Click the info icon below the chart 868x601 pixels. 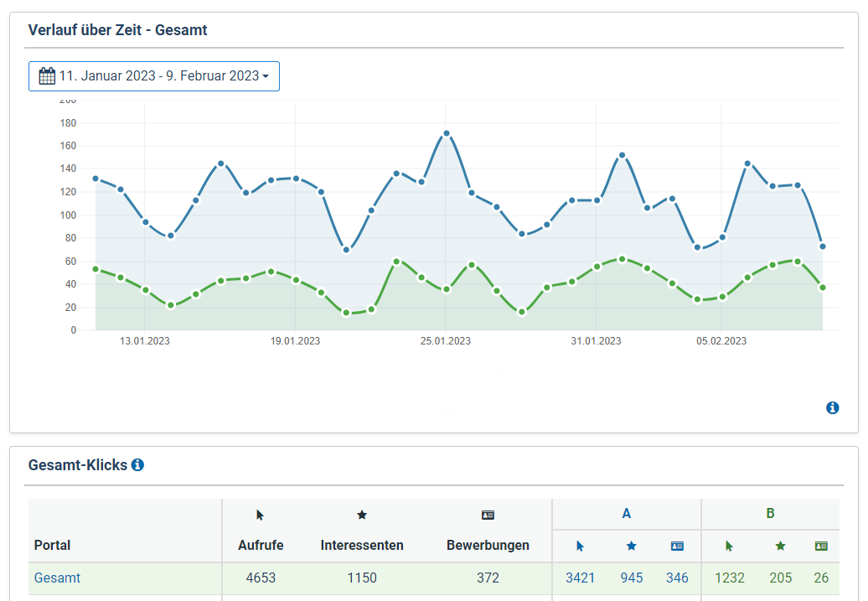832,408
